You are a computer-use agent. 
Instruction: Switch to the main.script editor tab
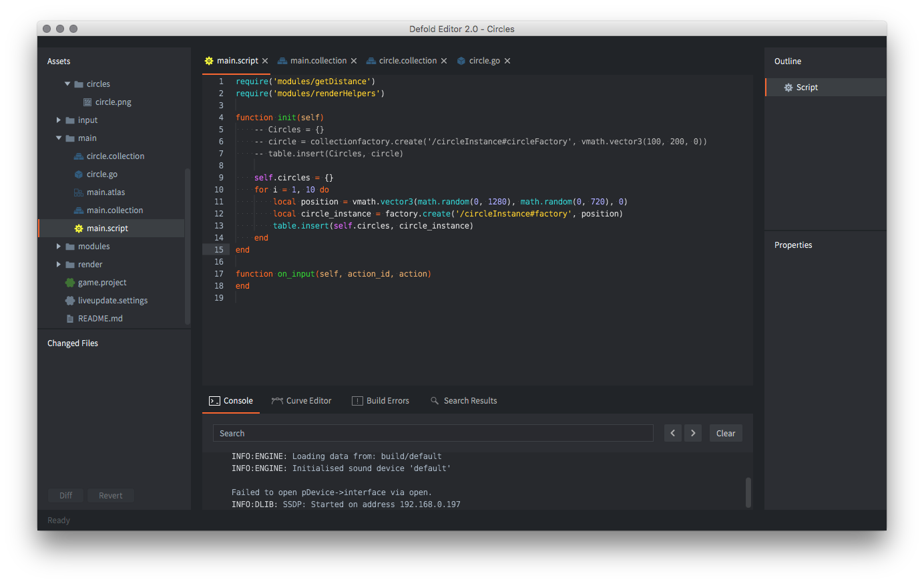coord(237,61)
